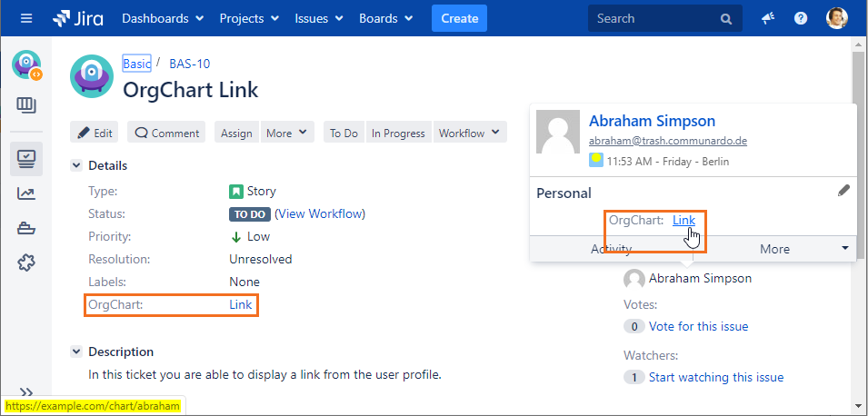Edit Personal section with pencil icon
Image resolution: width=868 pixels, height=416 pixels.
click(843, 191)
